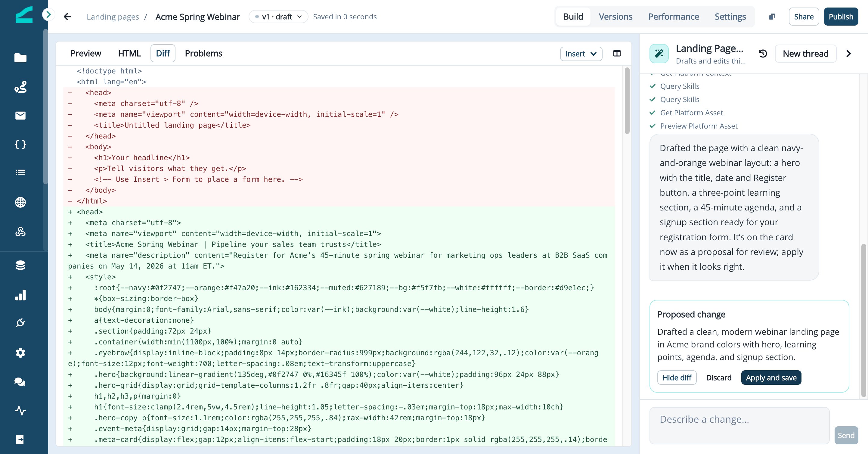
Task: Click Hide diff in Proposed change
Action: 677,378
